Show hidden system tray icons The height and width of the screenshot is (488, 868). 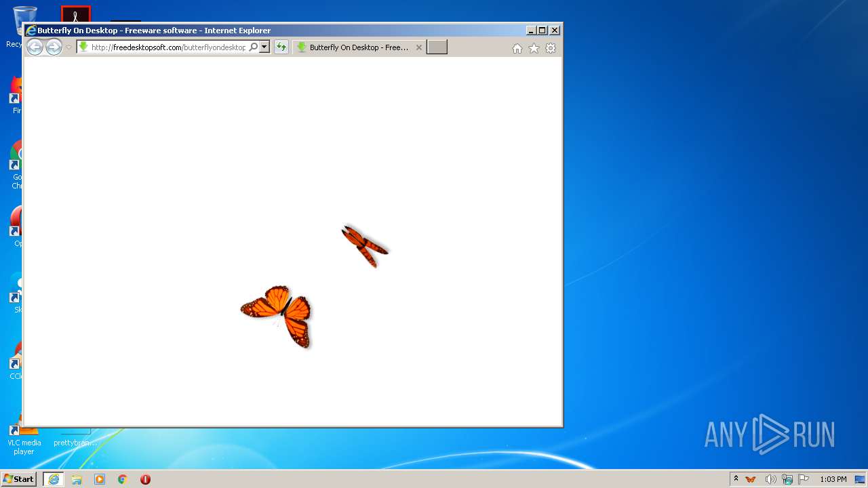coord(736,479)
